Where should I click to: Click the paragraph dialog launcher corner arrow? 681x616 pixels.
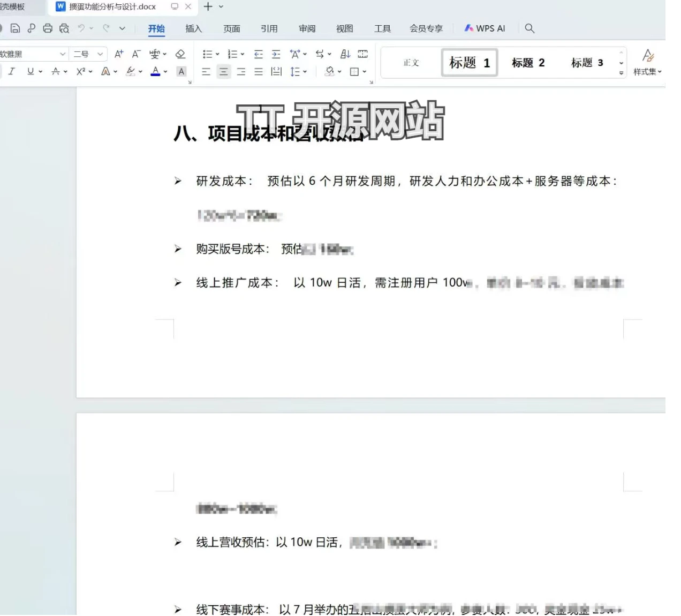pyautogui.click(x=372, y=82)
